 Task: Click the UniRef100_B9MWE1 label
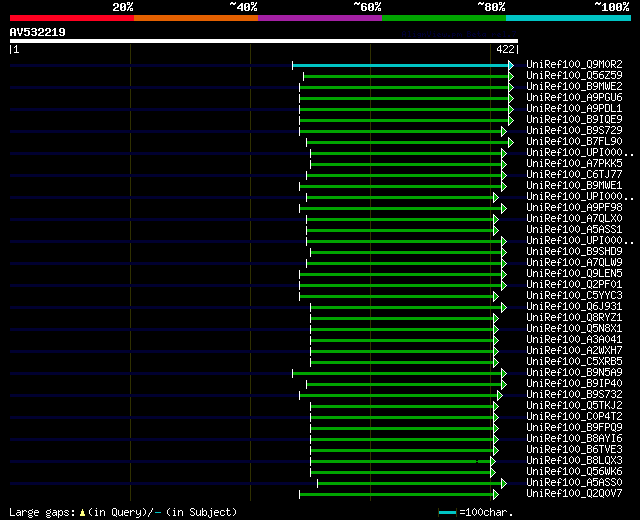[574, 186]
